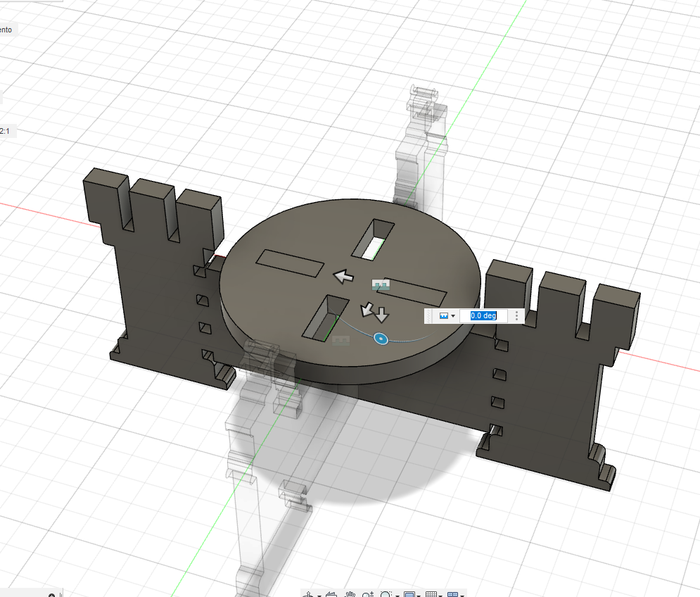The image size is (700, 597).
Task: Click the blue joint alignment icon in the angle widget
Action: click(x=444, y=316)
